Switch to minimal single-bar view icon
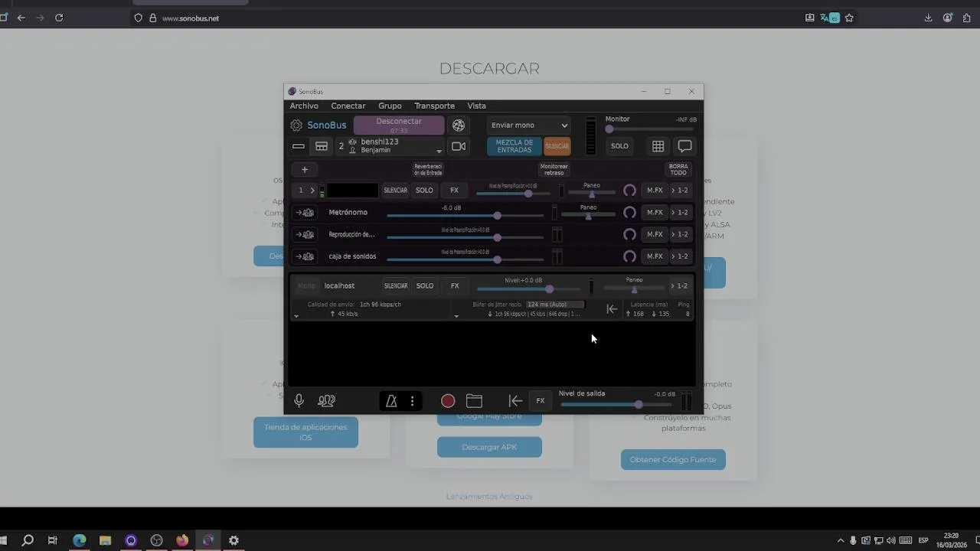 click(299, 146)
